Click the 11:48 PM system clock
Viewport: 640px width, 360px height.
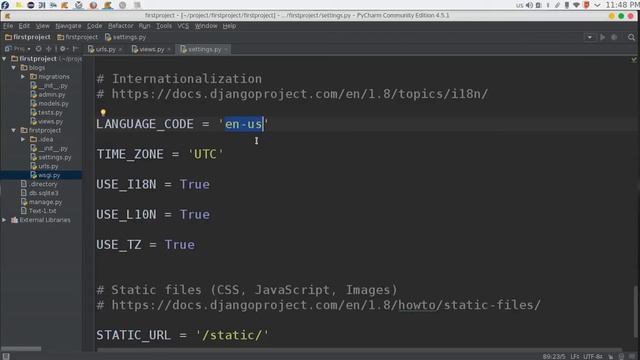click(622, 5)
